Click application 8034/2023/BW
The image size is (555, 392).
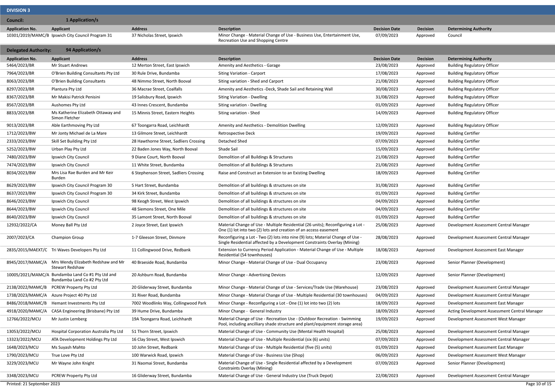(x=21, y=173)
